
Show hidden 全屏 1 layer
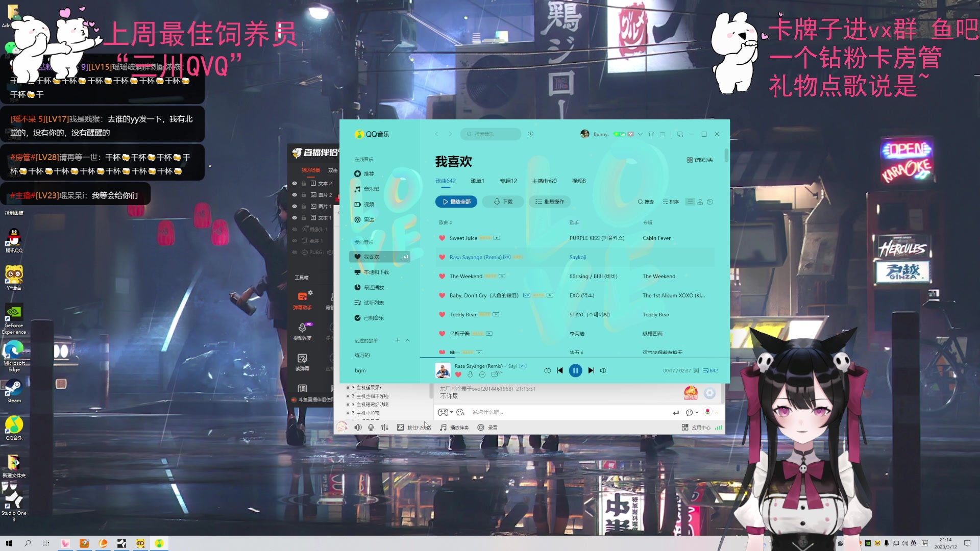[295, 241]
